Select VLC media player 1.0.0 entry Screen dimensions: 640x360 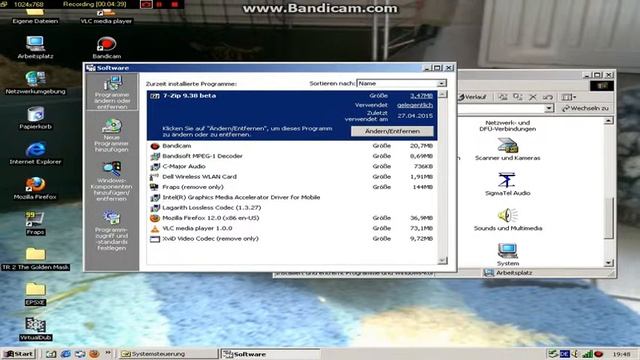point(292,229)
